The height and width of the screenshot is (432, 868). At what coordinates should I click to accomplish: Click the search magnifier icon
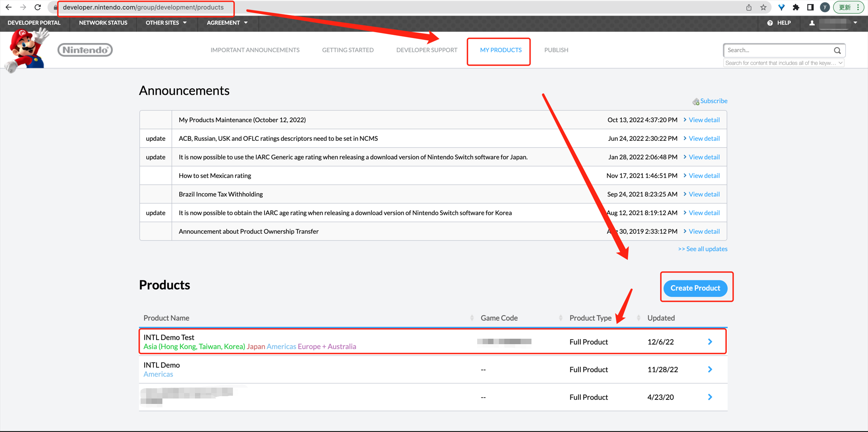click(837, 50)
